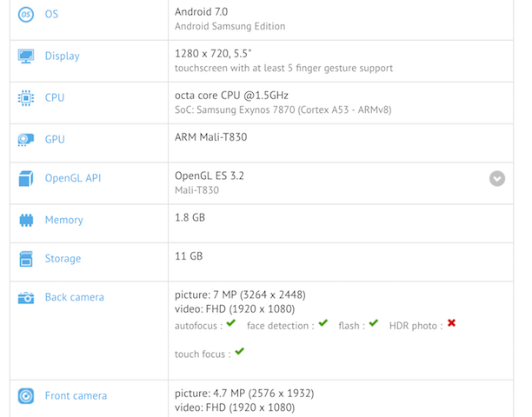Click the autofocus green checkmark
The height and width of the screenshot is (417, 532).
click(x=230, y=323)
